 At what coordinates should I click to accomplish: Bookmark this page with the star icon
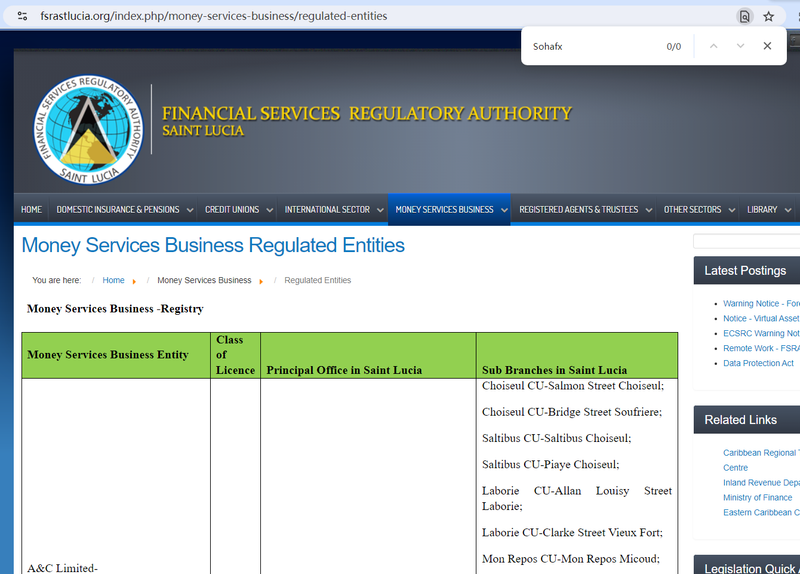pyautogui.click(x=768, y=16)
